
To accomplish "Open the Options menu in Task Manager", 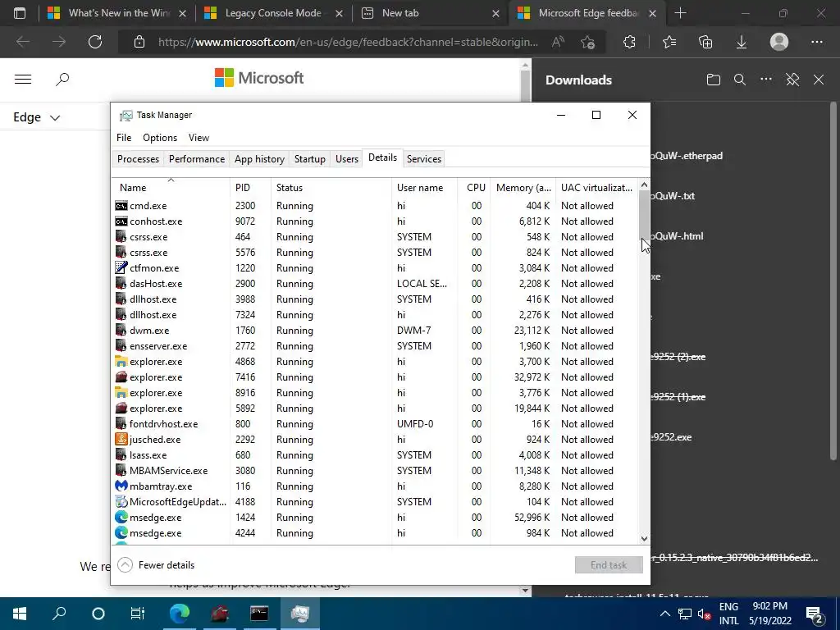I will point(160,138).
